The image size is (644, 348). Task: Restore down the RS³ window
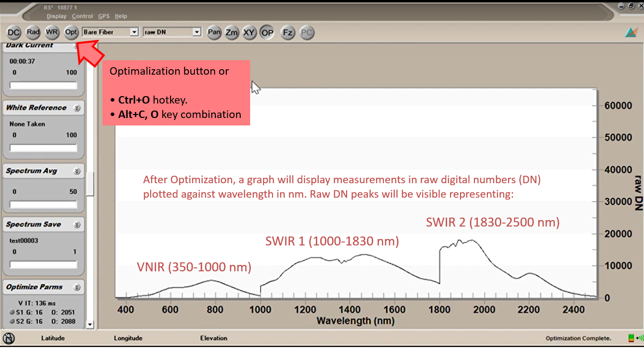631,6
